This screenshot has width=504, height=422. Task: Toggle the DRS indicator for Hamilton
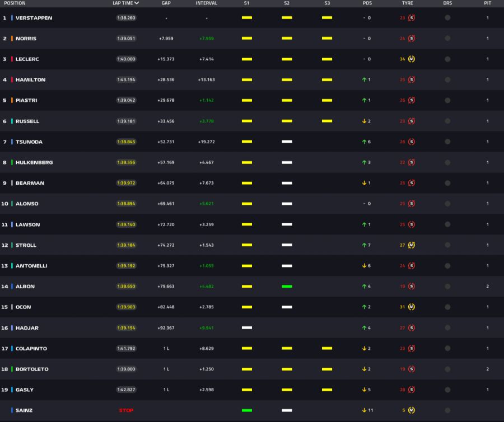click(447, 80)
